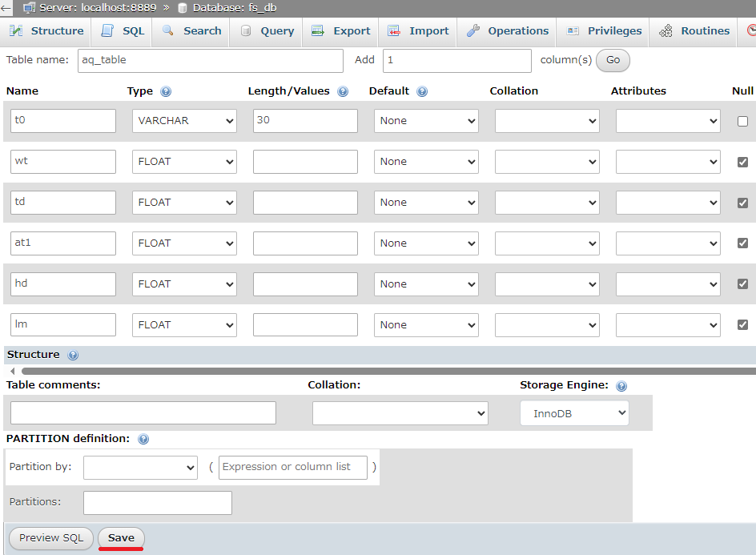Open help icon beside Structure heading
The width and height of the screenshot is (756, 555).
(73, 356)
